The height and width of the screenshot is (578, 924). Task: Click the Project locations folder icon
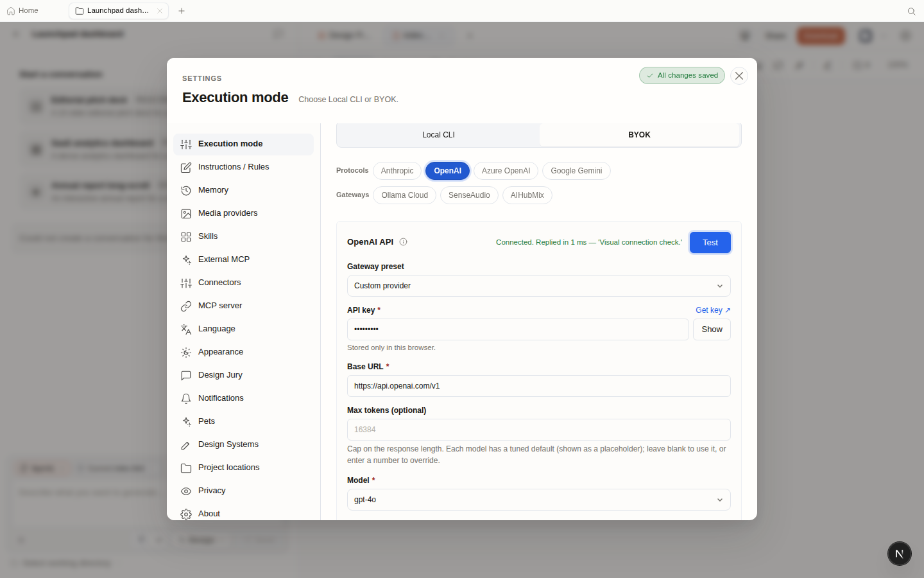(x=186, y=468)
